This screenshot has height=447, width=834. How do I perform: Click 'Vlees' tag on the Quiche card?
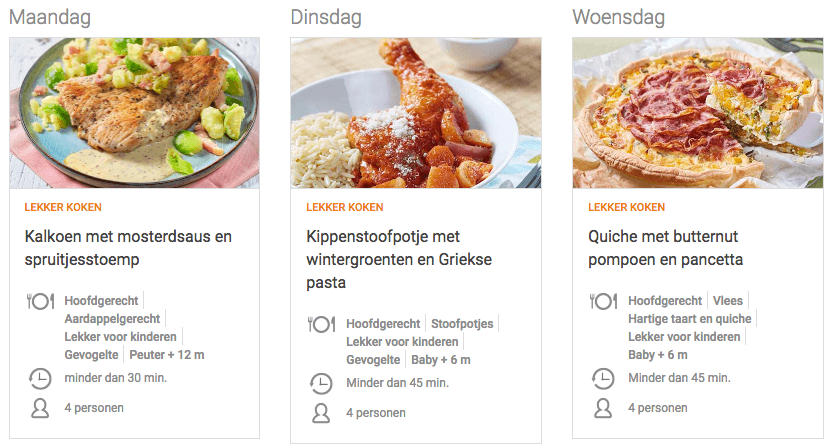727,301
